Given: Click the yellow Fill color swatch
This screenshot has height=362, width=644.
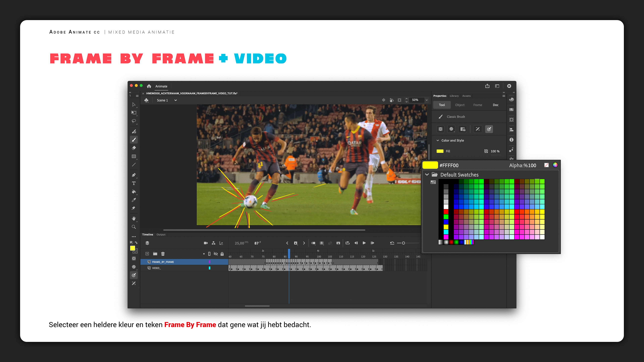Looking at the screenshot, I should (440, 151).
